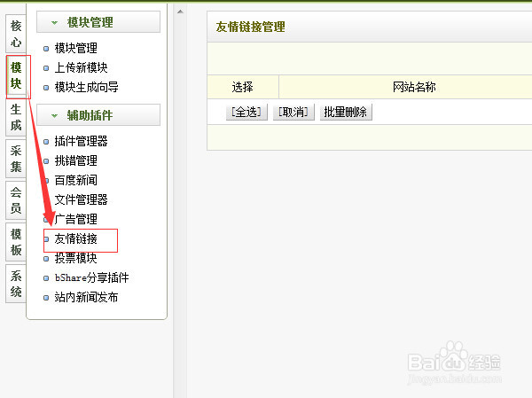Collapse the 模块管理 section arrow
Viewport: 532px width, 398px height.
[x=54, y=23]
